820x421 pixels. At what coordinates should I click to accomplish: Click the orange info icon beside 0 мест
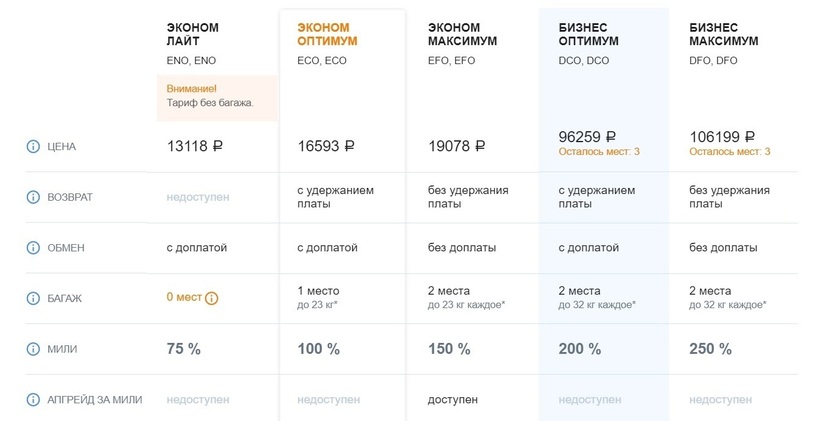[212, 297]
